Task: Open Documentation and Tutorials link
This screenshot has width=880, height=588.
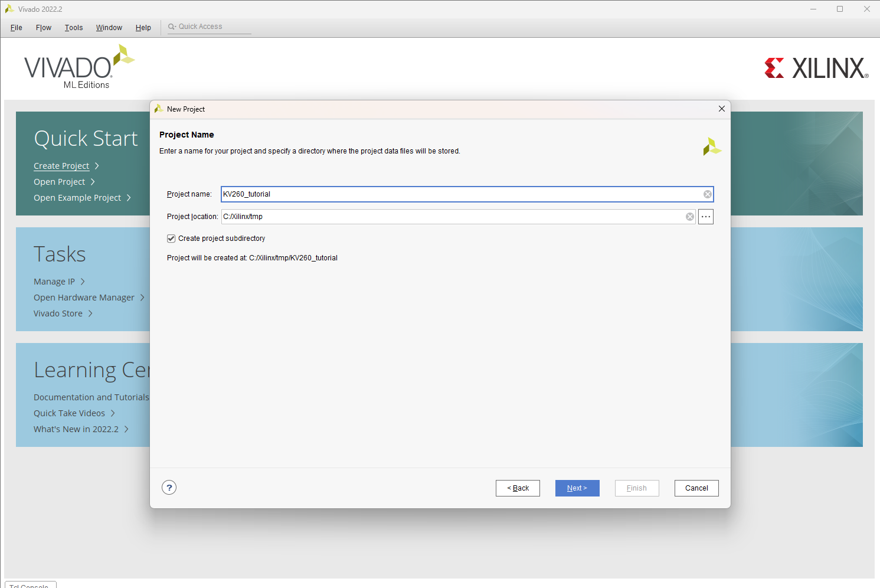Action: click(91, 397)
